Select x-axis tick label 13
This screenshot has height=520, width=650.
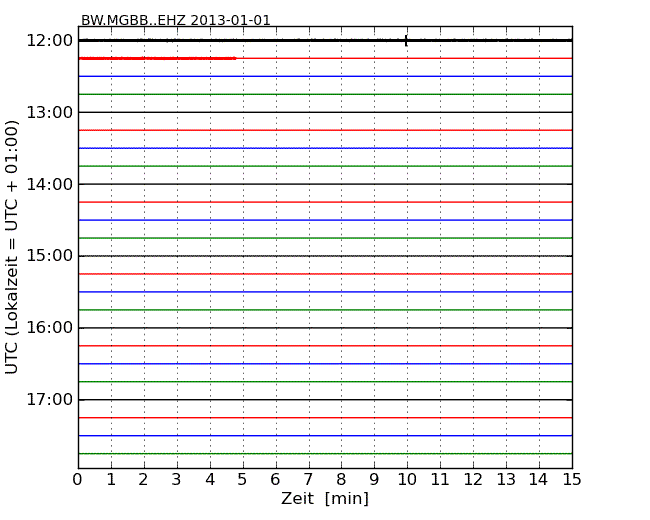(x=506, y=480)
